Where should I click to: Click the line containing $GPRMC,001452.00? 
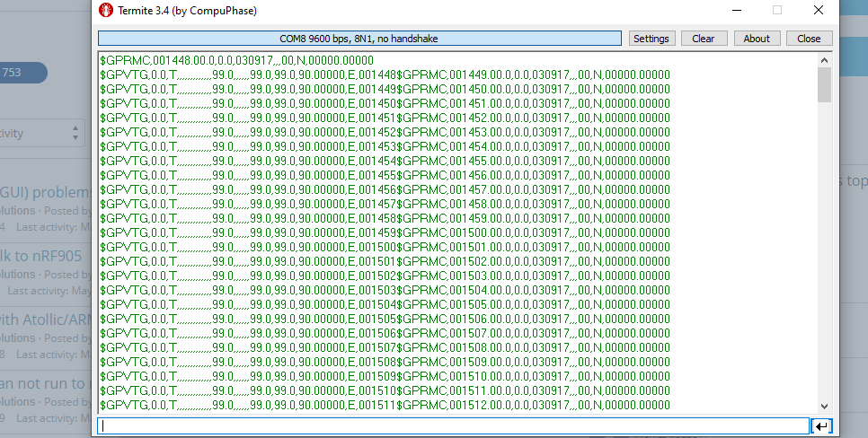coord(385,118)
